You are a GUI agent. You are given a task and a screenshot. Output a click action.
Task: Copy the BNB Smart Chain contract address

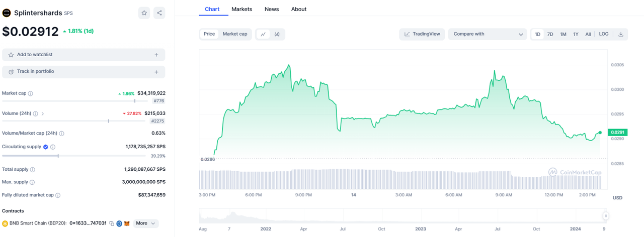[x=112, y=223]
